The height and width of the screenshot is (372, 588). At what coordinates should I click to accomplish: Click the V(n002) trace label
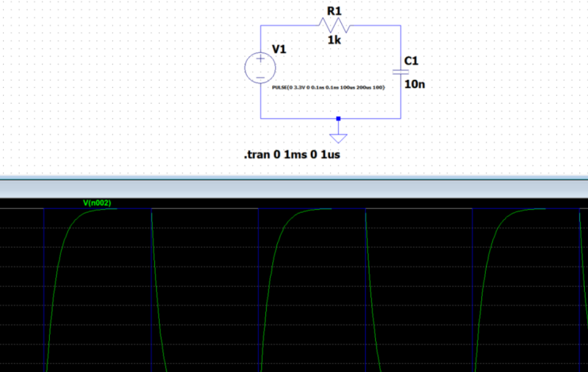97,203
